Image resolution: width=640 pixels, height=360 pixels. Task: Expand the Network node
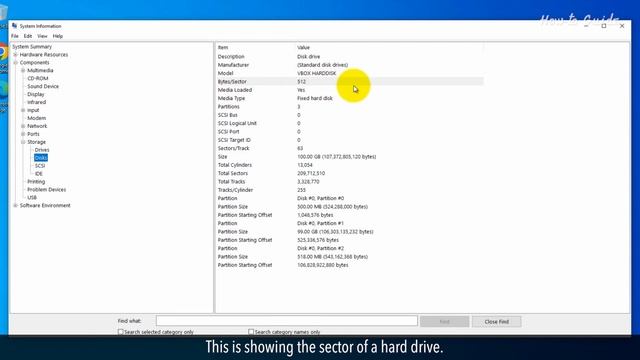point(23,126)
